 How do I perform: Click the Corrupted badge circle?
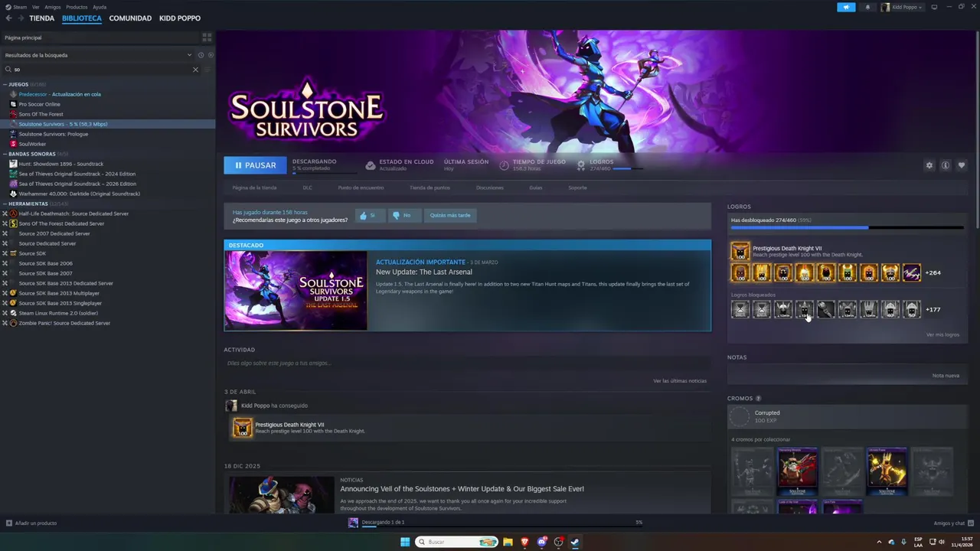740,416
